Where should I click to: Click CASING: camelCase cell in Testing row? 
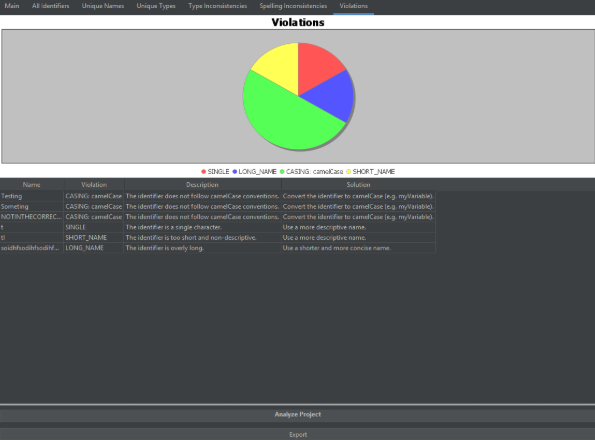(94, 196)
